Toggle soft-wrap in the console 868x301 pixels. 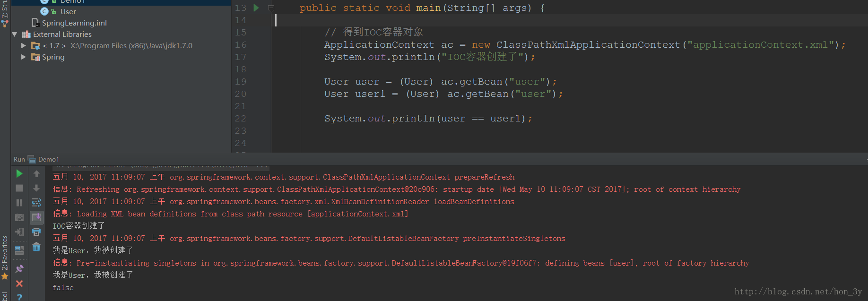coord(36,203)
